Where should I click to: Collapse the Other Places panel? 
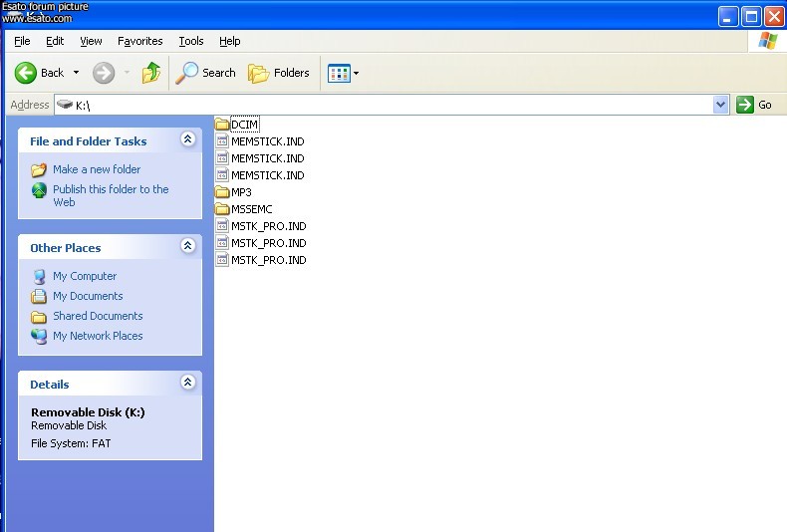point(187,246)
